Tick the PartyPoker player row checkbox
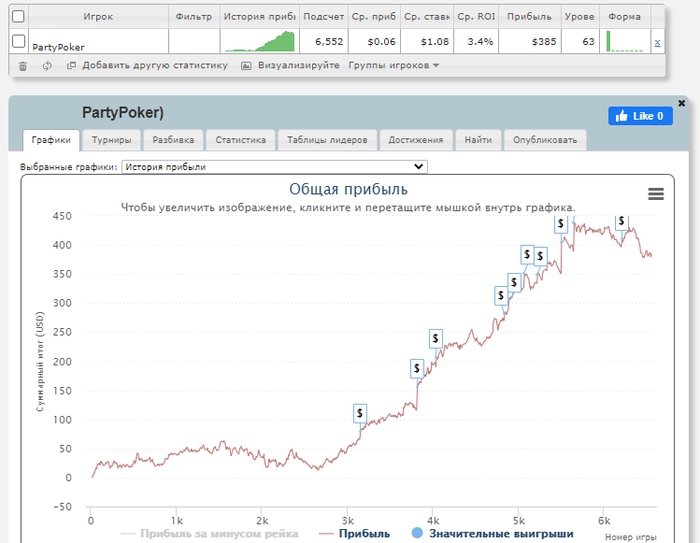Viewport: 700px width, 543px height. [18, 41]
